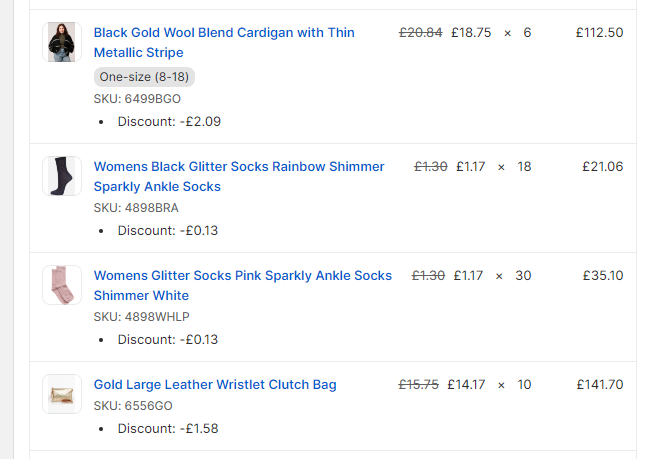Click the pink glitter socks thumbnail
Viewport: 652px width, 459px height.
pyautogui.click(x=61, y=285)
